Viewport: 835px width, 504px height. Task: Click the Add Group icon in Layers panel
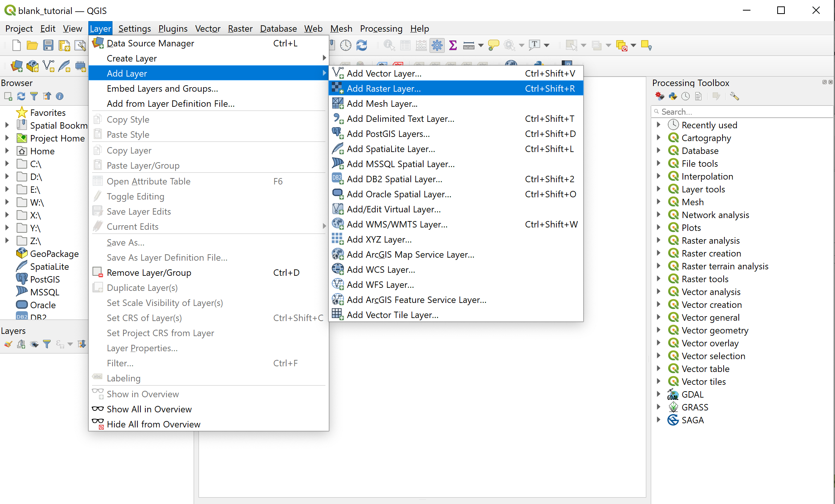click(21, 344)
